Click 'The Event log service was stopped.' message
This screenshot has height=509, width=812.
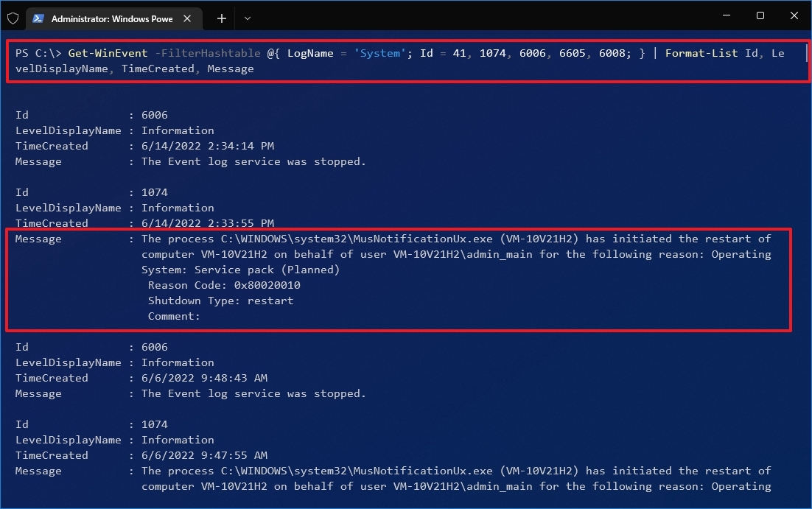coord(254,161)
